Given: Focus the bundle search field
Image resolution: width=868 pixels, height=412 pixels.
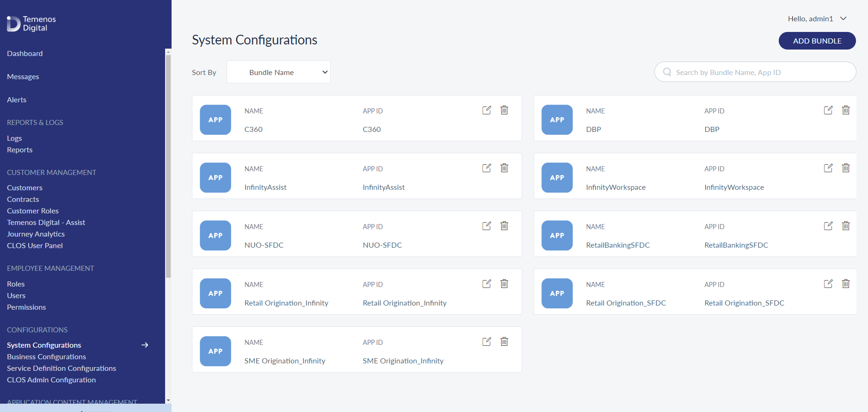Looking at the screenshot, I should click(x=755, y=72).
